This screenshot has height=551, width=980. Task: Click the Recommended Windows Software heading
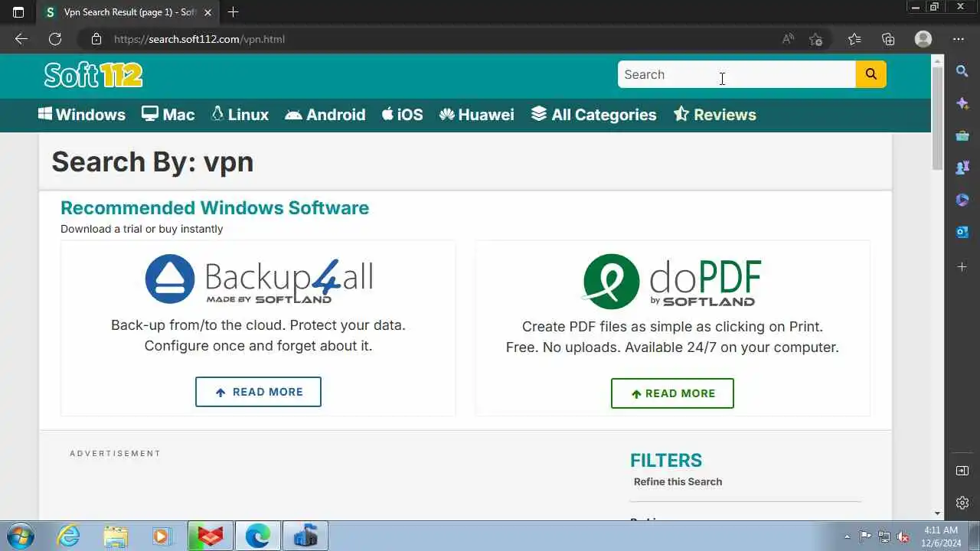tap(214, 208)
